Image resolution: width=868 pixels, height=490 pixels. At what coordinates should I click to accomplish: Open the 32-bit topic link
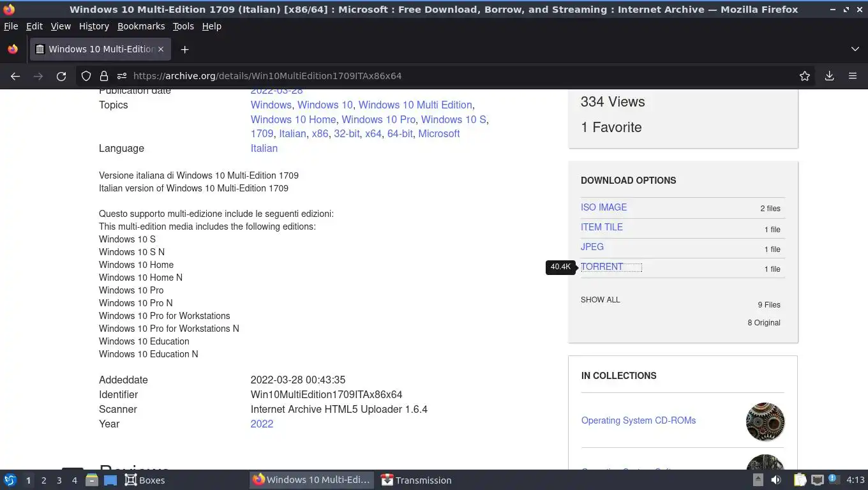click(x=347, y=134)
